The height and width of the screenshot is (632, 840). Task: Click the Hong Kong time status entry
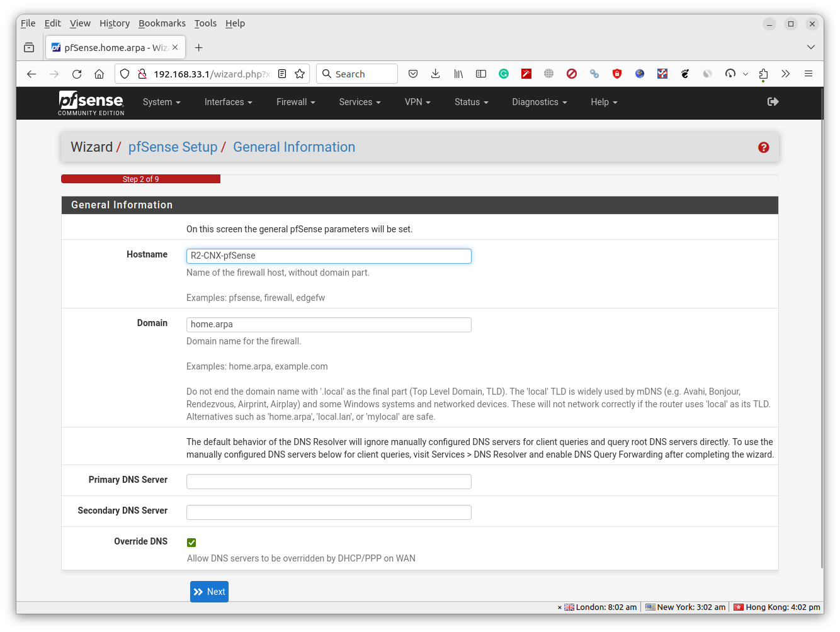[x=778, y=607]
